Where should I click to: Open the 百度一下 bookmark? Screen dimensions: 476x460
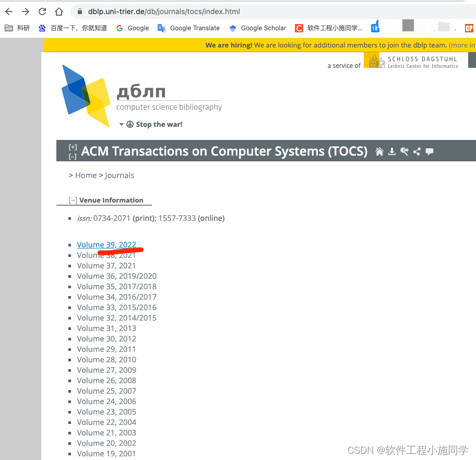(73, 28)
